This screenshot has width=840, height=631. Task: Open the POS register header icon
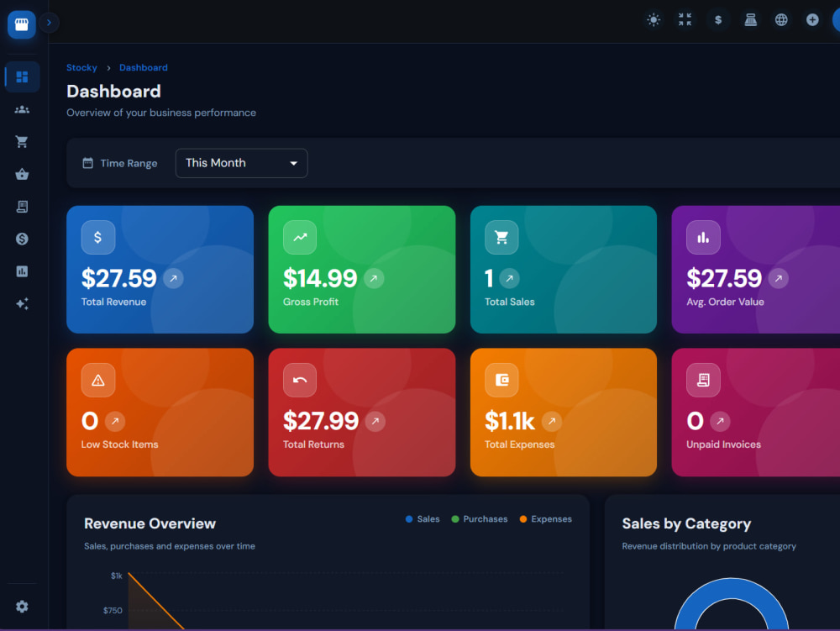click(x=750, y=20)
